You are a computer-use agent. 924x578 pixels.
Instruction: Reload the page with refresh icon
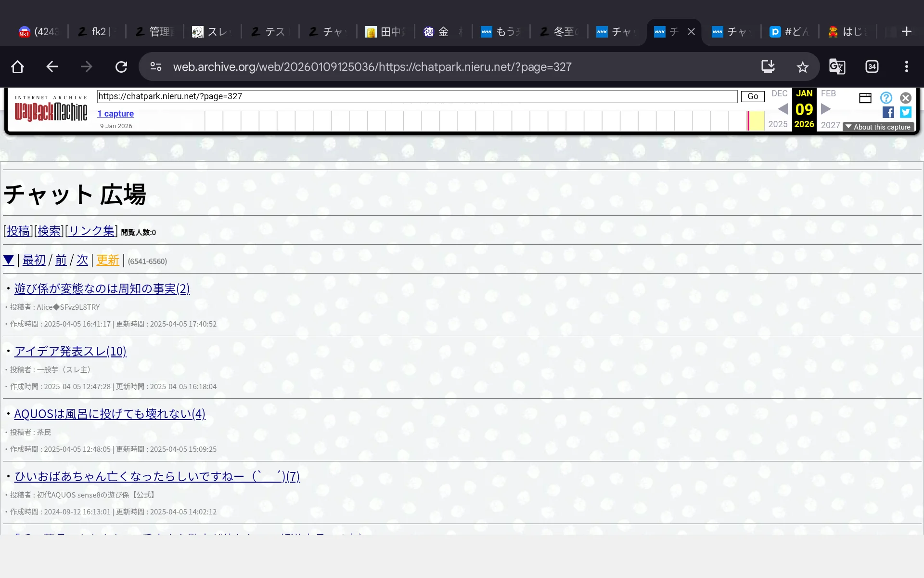(x=121, y=66)
